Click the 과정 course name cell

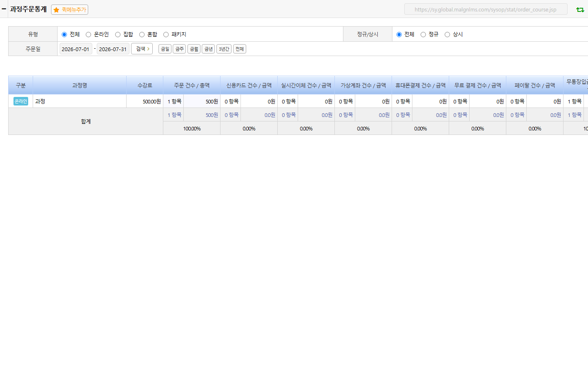(80, 101)
